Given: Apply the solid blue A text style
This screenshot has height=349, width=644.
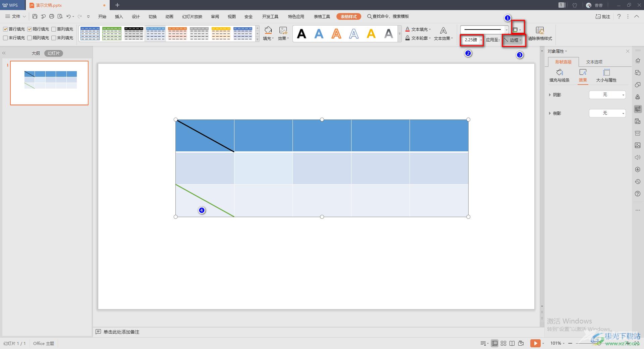Looking at the screenshot, I should click(319, 34).
